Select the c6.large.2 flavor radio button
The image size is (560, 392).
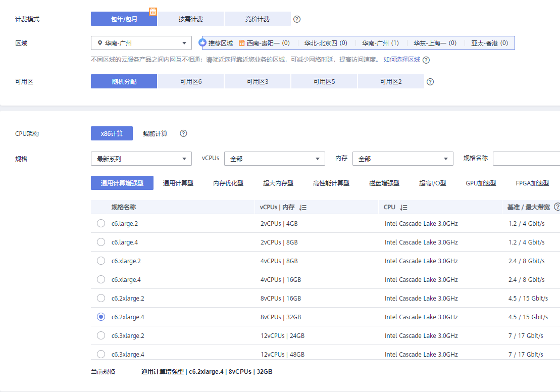tap(101, 223)
